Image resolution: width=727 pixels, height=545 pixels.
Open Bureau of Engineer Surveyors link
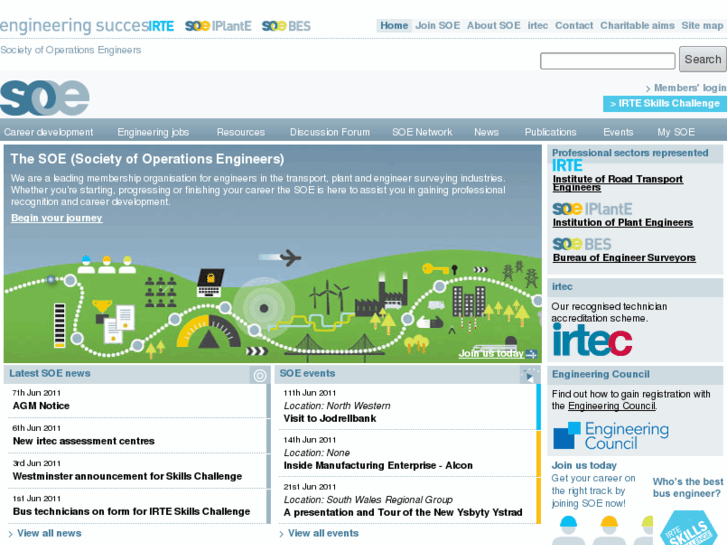coord(624,257)
